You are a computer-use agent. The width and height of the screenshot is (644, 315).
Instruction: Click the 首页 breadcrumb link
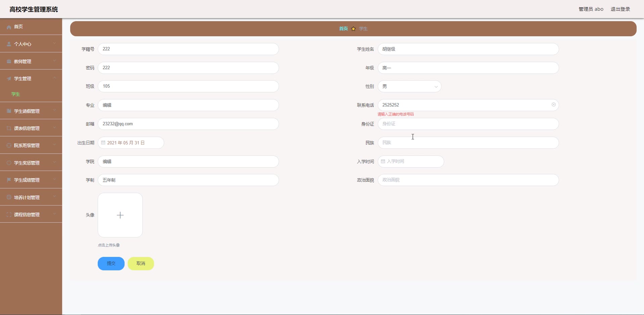pyautogui.click(x=343, y=29)
